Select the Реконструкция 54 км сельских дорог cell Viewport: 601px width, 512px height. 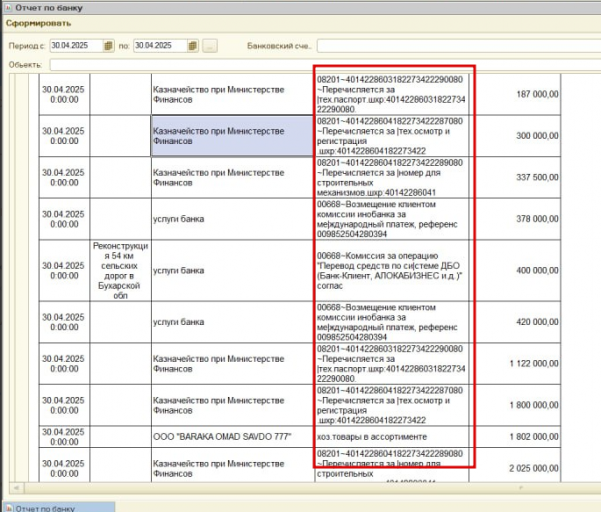(x=119, y=269)
